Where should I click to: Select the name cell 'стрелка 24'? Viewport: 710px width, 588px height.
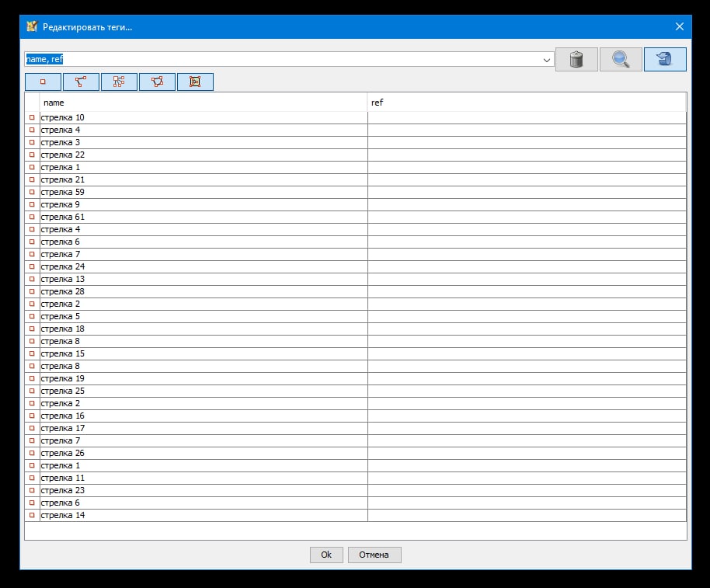(x=204, y=266)
